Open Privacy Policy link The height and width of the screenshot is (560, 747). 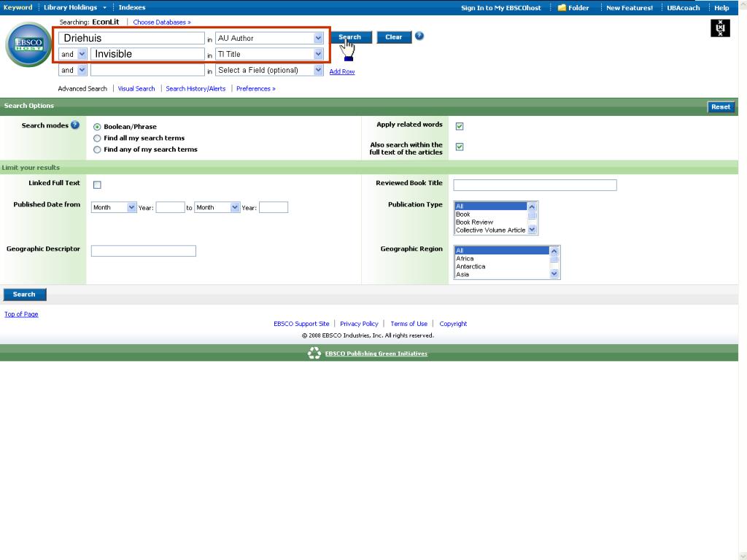(x=359, y=324)
